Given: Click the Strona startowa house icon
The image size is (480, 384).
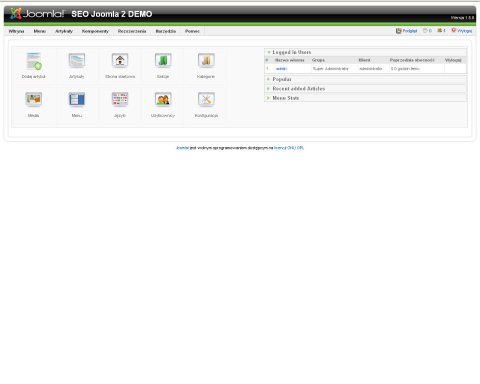Looking at the screenshot, I should [x=120, y=61].
